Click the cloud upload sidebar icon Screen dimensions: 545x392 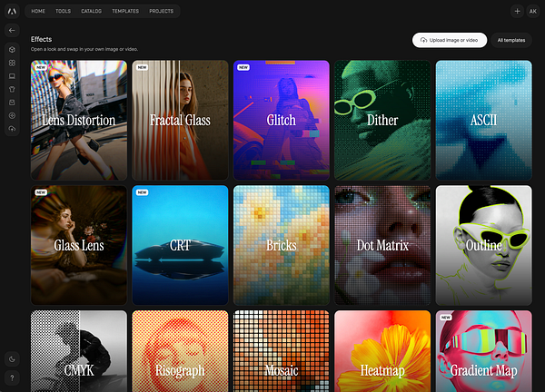coord(12,129)
